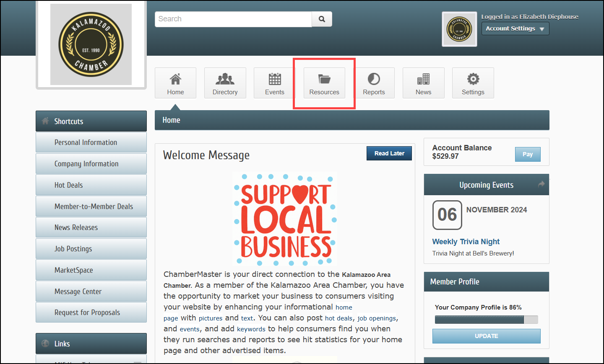Open Message Center shortcut
This screenshot has width=604, height=364.
click(91, 292)
